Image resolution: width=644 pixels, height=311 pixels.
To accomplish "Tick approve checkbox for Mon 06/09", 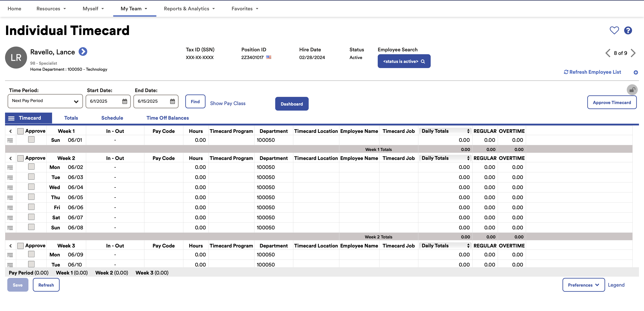I will [x=31, y=254].
